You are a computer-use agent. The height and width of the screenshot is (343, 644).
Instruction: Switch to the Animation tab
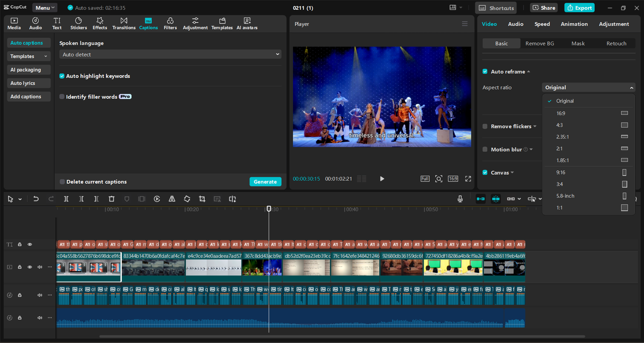[x=574, y=24]
